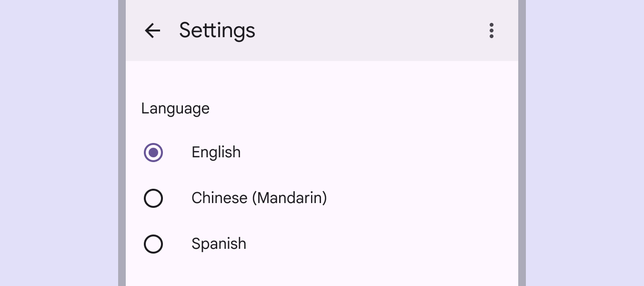The image size is (644, 286).
Task: Click blank area below the Spanish option
Action: pos(322,272)
